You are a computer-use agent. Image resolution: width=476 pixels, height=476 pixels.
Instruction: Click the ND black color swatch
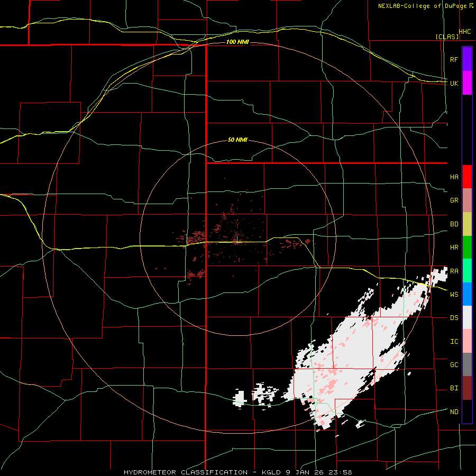467,411
